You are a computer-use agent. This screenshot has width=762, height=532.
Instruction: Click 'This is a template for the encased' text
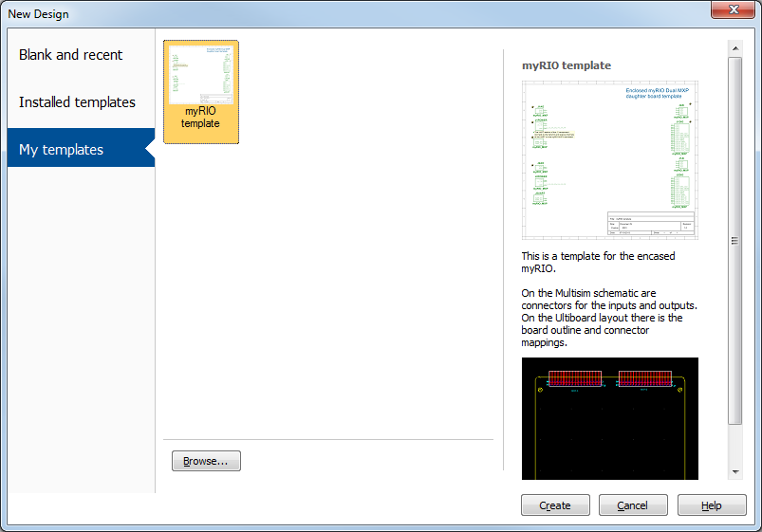click(598, 256)
